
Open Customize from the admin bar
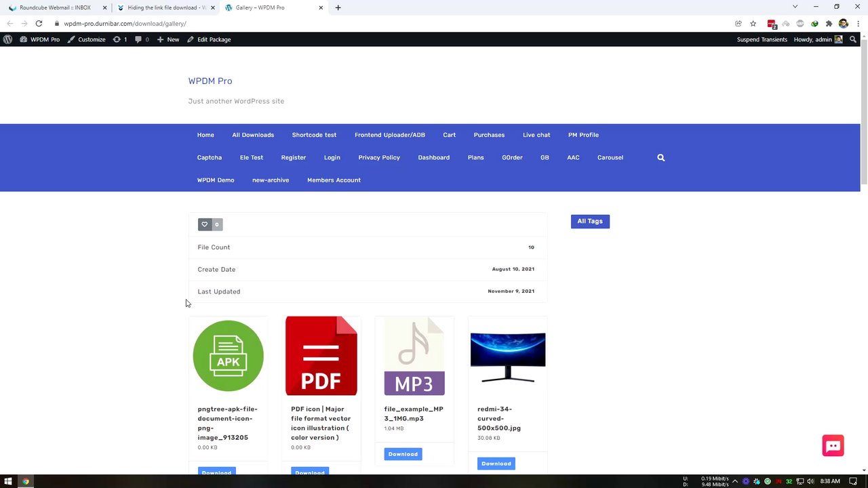[x=86, y=39]
